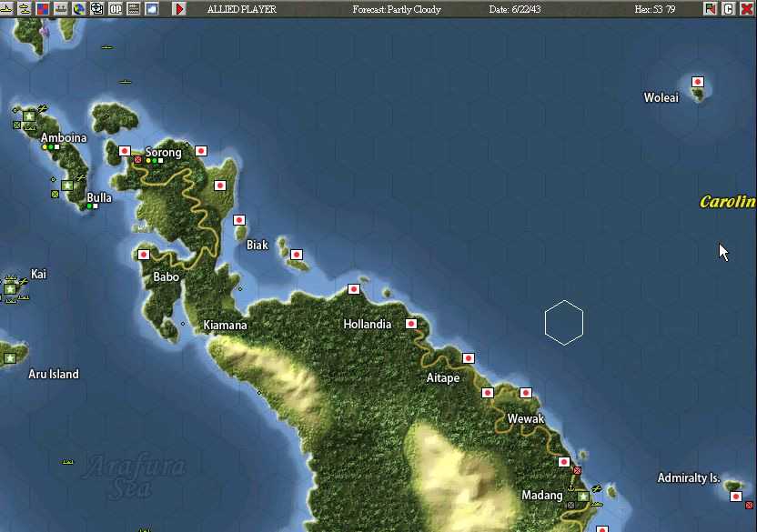Select the Allied star base at Madang
This screenshot has height=532, width=757.
click(583, 497)
